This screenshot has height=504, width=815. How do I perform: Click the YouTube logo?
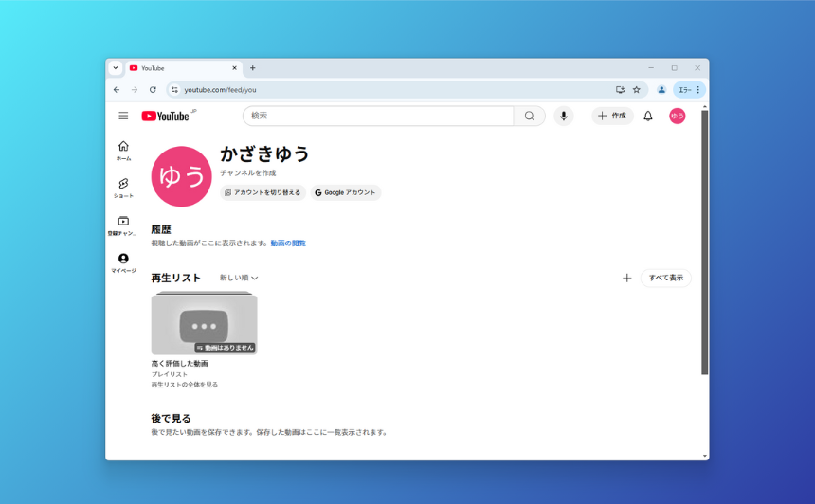[165, 116]
